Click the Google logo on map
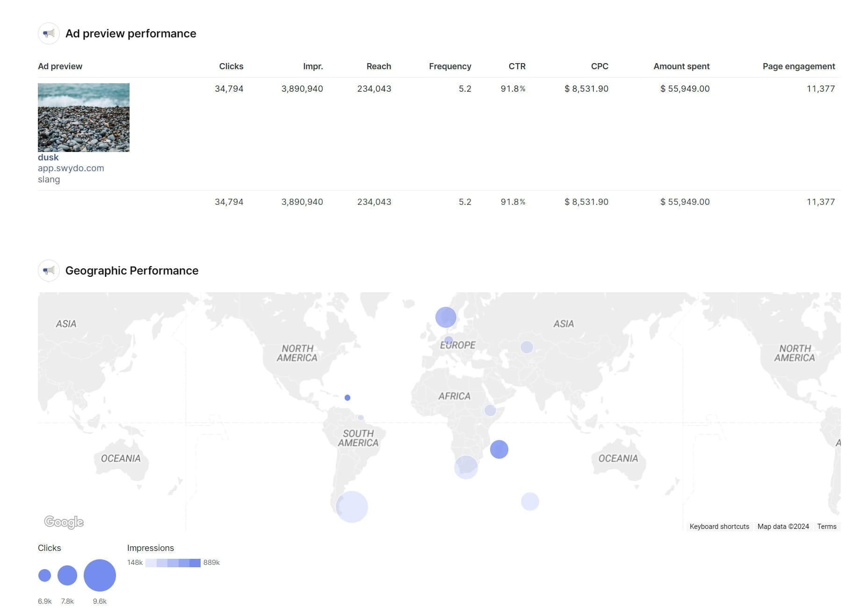Screen dimensions: 868x614 tap(64, 522)
